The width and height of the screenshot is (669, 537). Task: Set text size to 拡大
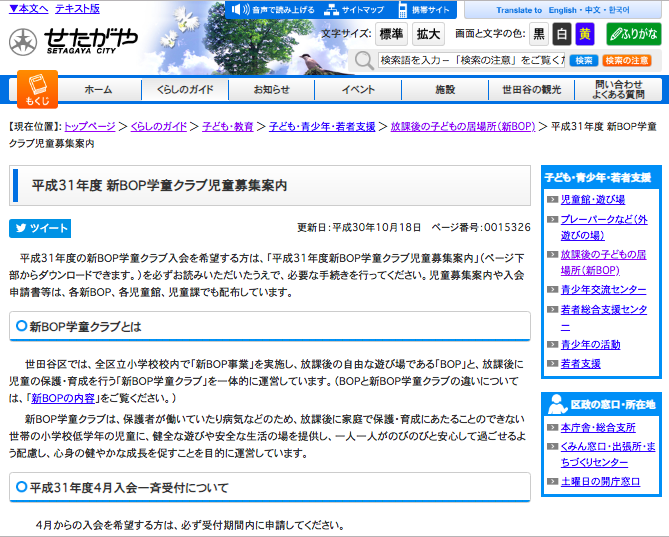point(428,34)
